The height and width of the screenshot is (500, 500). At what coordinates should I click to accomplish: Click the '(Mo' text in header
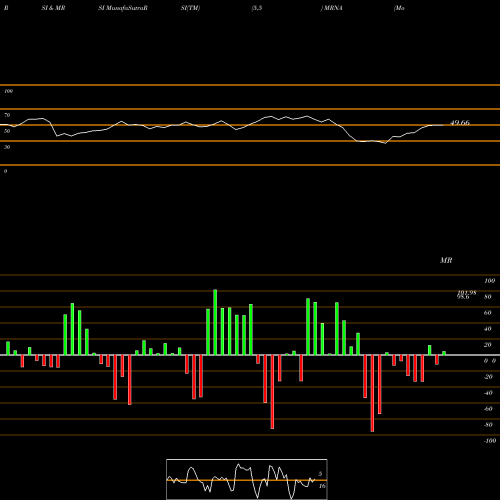399,8
